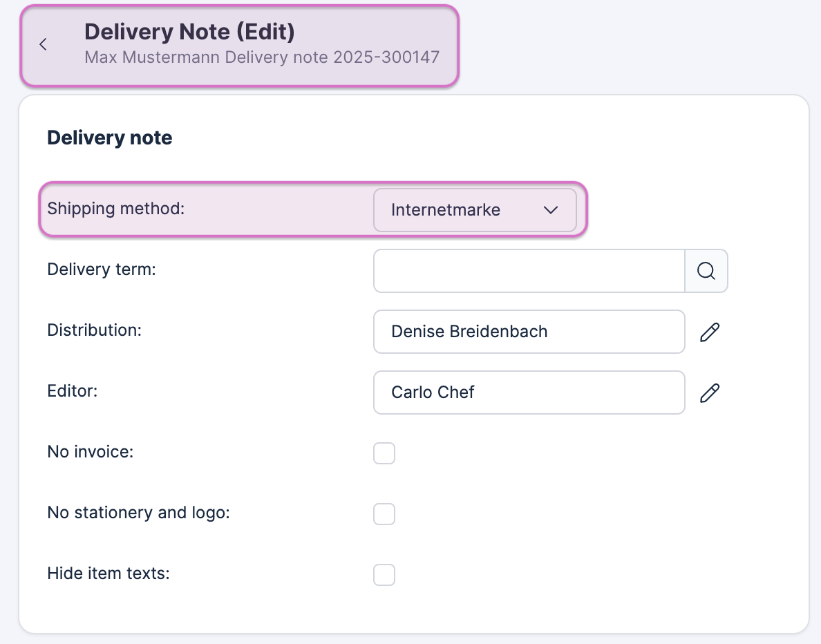This screenshot has height=644, width=821.
Task: Click the Delivery term label text
Action: (x=102, y=269)
